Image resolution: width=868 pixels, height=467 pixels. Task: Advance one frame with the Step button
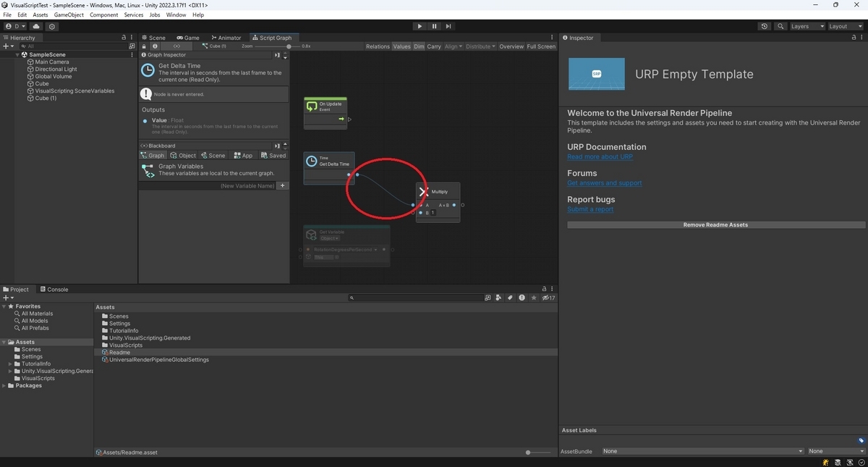pos(448,26)
